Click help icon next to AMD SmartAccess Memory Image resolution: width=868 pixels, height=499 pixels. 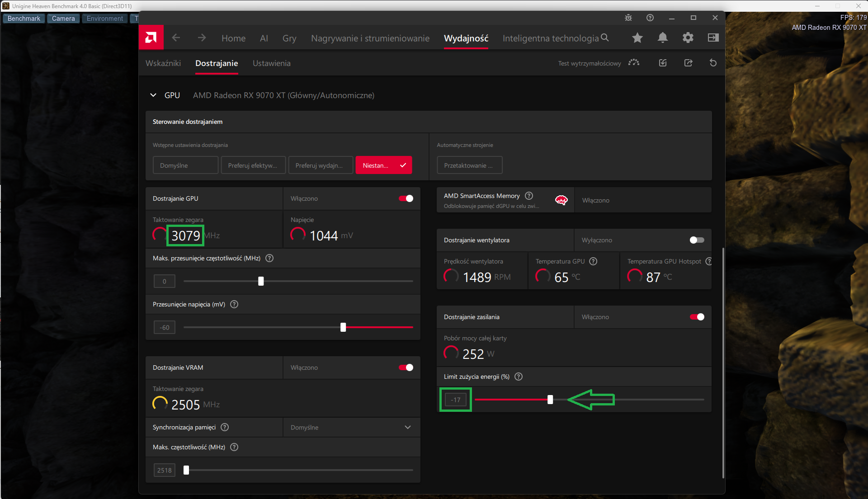(x=529, y=196)
